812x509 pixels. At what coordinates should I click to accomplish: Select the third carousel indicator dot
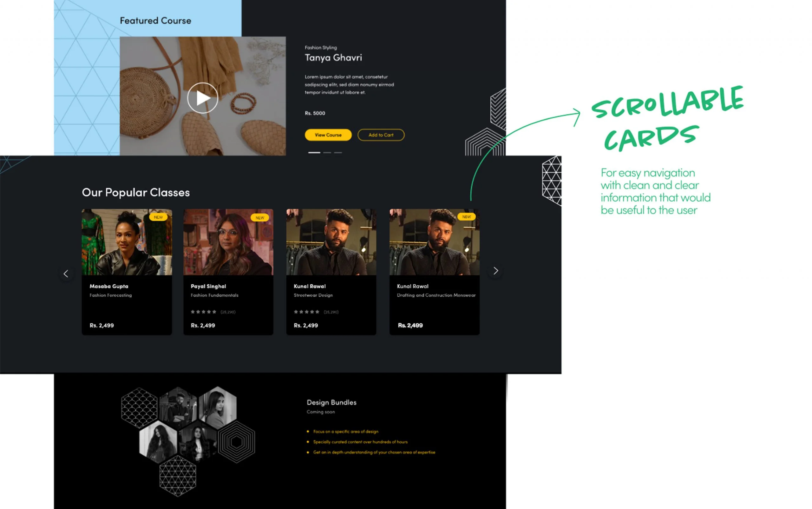338,153
